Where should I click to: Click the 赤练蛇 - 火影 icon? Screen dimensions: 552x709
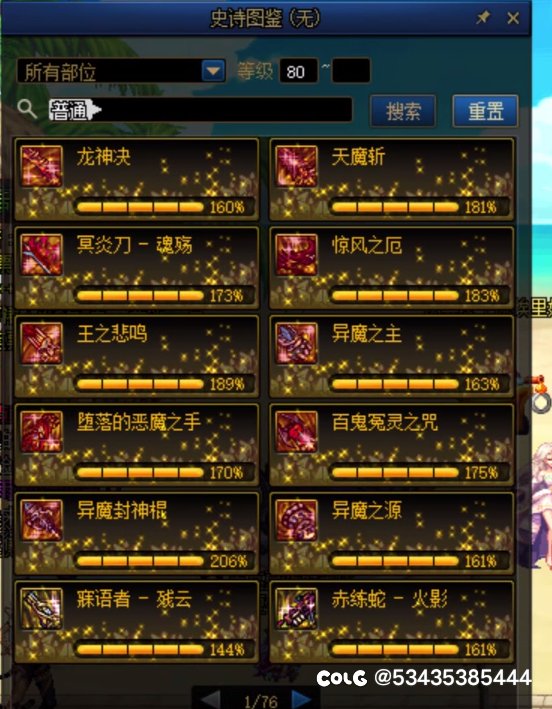(x=296, y=609)
